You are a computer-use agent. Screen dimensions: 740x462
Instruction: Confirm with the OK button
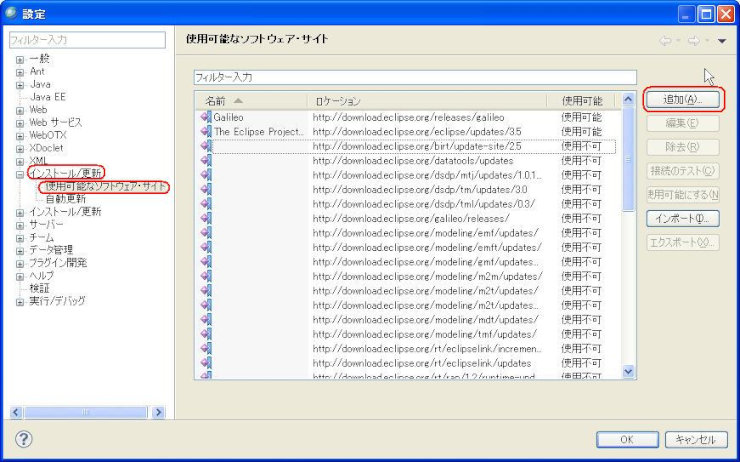tap(626, 440)
